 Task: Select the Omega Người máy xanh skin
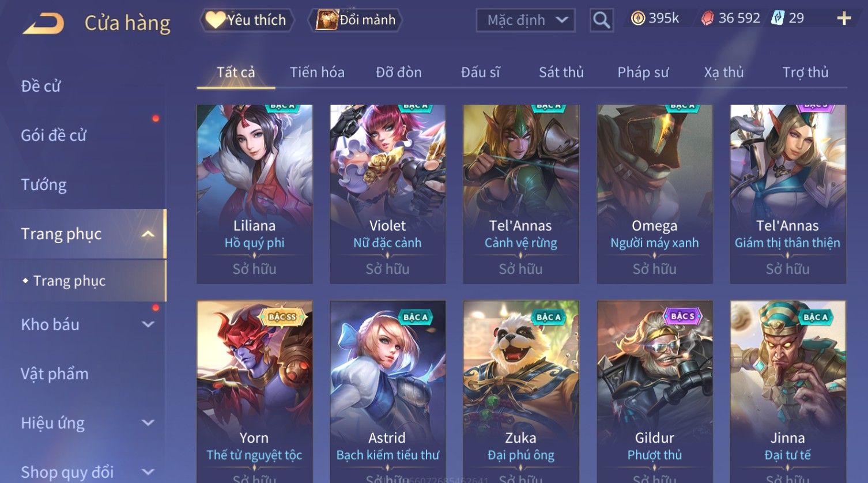pos(654,194)
